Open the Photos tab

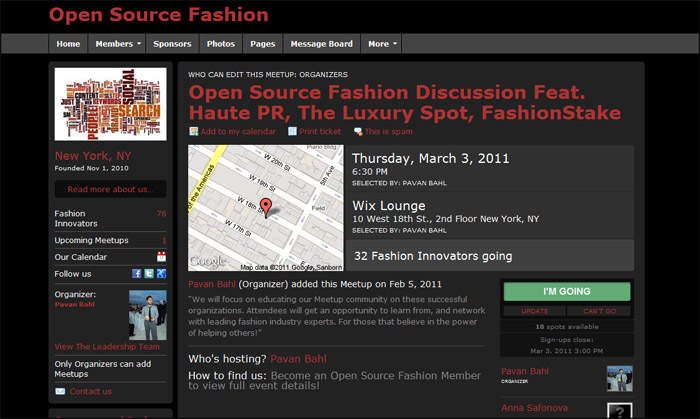coord(221,44)
